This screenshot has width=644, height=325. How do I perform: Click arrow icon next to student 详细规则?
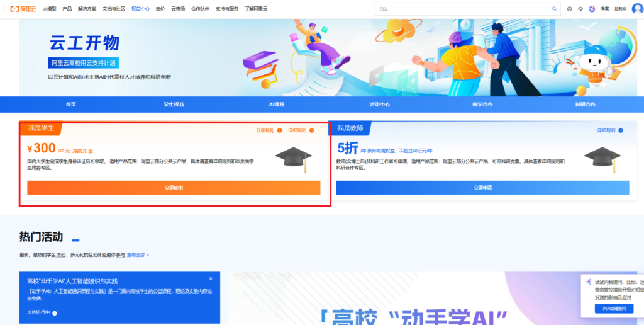click(x=312, y=130)
